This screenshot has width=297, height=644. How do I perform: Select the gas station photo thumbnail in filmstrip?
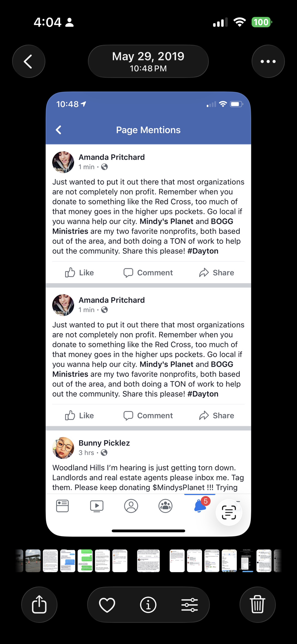33,561
